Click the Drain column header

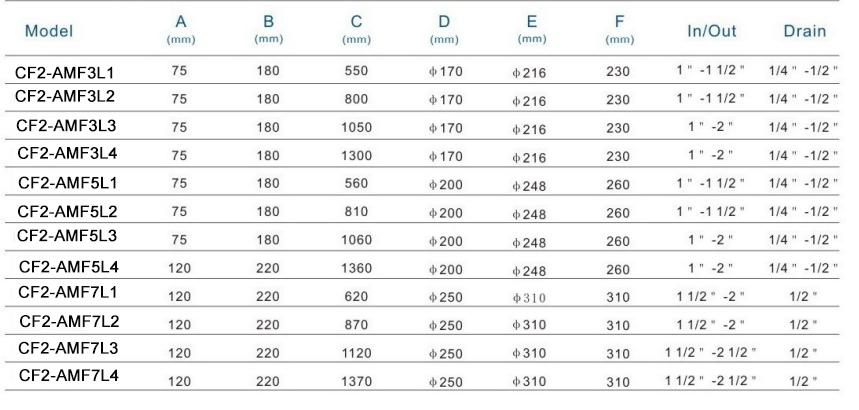(804, 31)
